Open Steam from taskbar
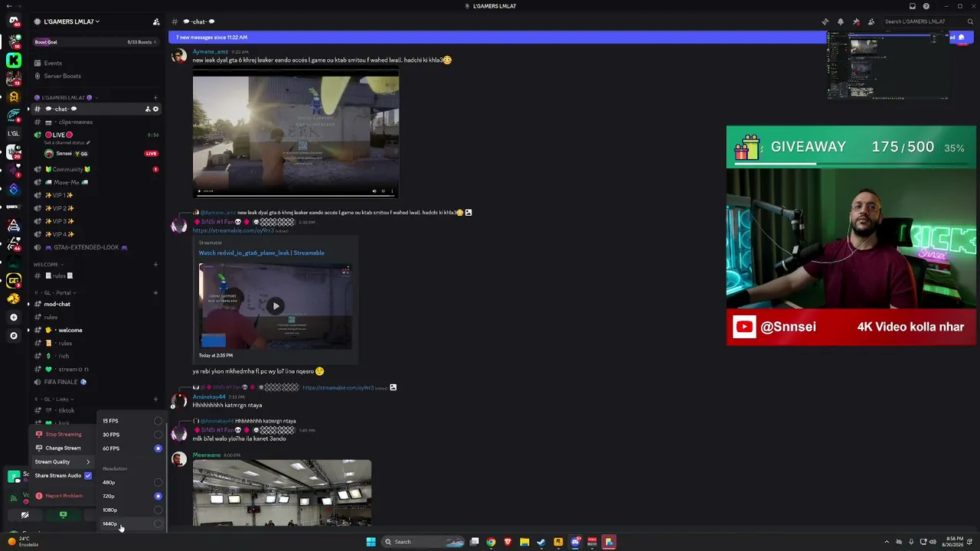 click(541, 542)
